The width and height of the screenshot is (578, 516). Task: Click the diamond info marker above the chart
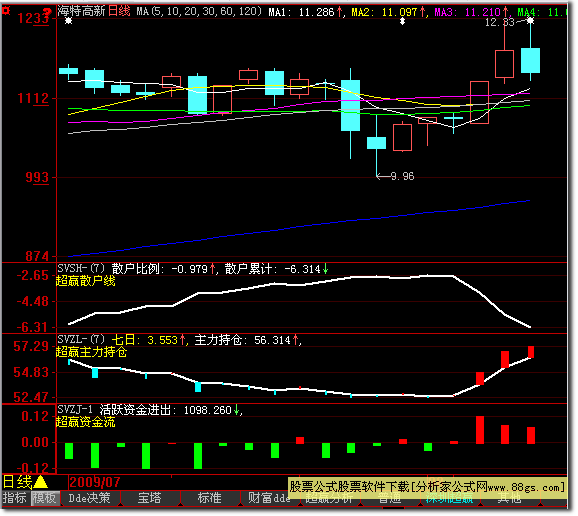point(403,21)
